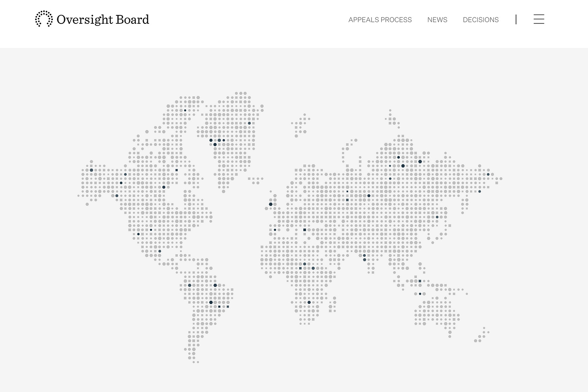Click the Oversight Board logo icon
The image size is (588, 392).
click(44, 19)
